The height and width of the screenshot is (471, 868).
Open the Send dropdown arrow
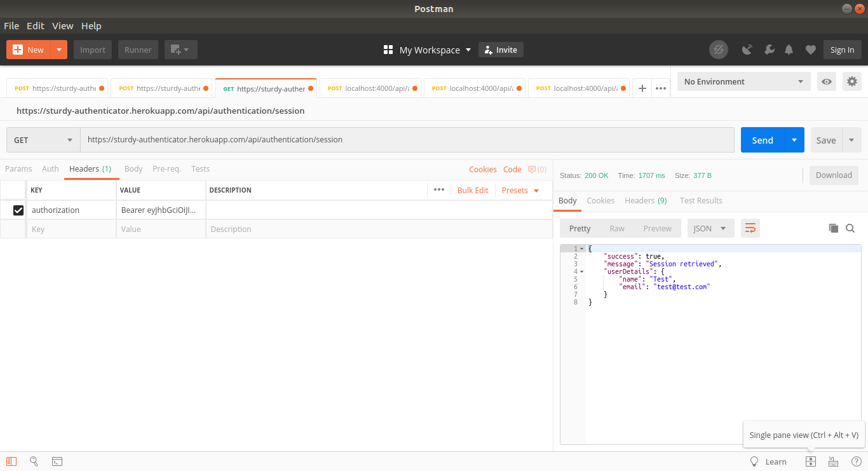(794, 140)
